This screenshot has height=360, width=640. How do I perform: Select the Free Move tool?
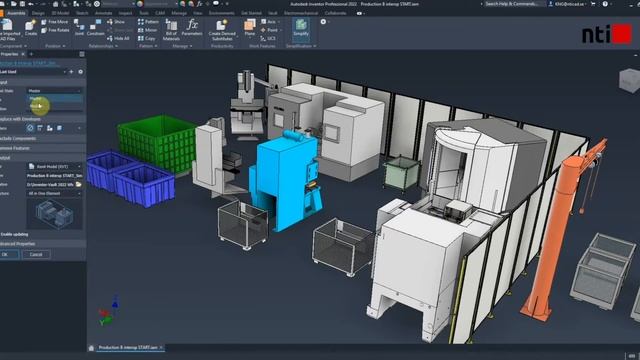pos(55,22)
